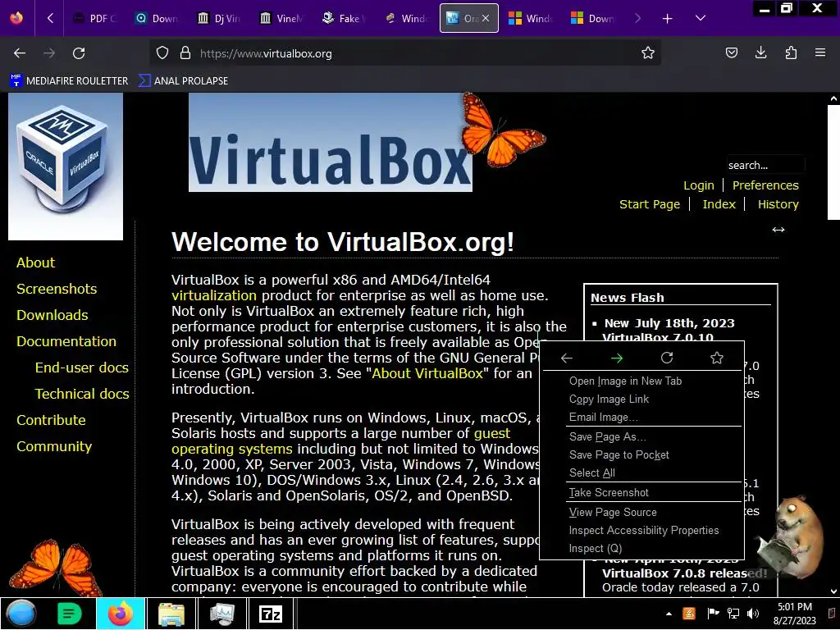Choose View Page Source menu entry
The width and height of the screenshot is (840, 630).
click(x=641, y=512)
